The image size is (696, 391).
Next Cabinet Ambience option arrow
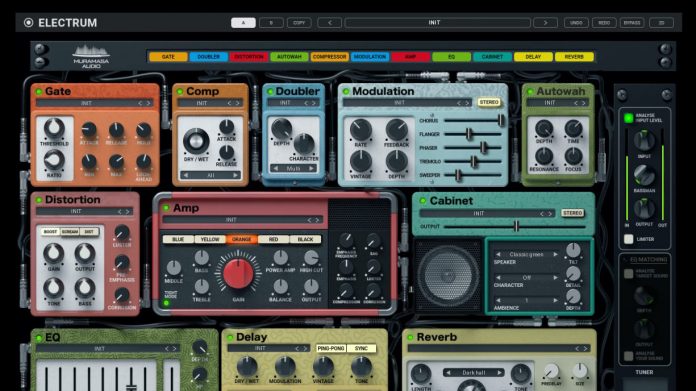(x=555, y=300)
